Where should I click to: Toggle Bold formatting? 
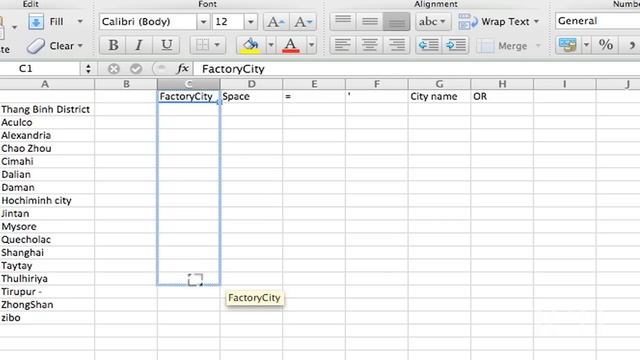tap(113, 45)
